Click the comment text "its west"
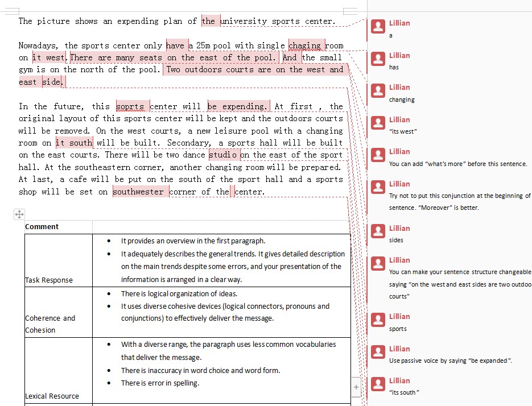The image size is (532, 406). (403, 131)
